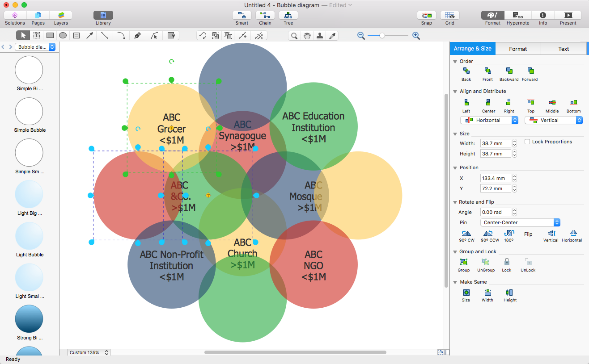
Task: Select the Tree connector mode
Action: [288, 16]
